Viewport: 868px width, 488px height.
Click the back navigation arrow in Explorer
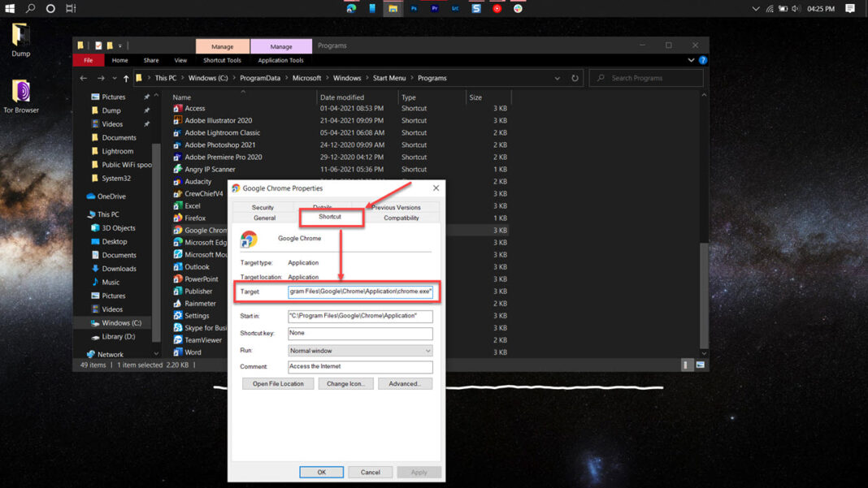[83, 77]
